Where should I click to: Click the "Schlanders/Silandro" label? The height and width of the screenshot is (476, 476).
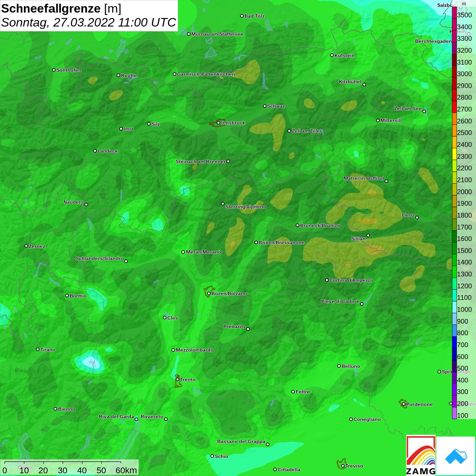pyautogui.click(x=100, y=258)
